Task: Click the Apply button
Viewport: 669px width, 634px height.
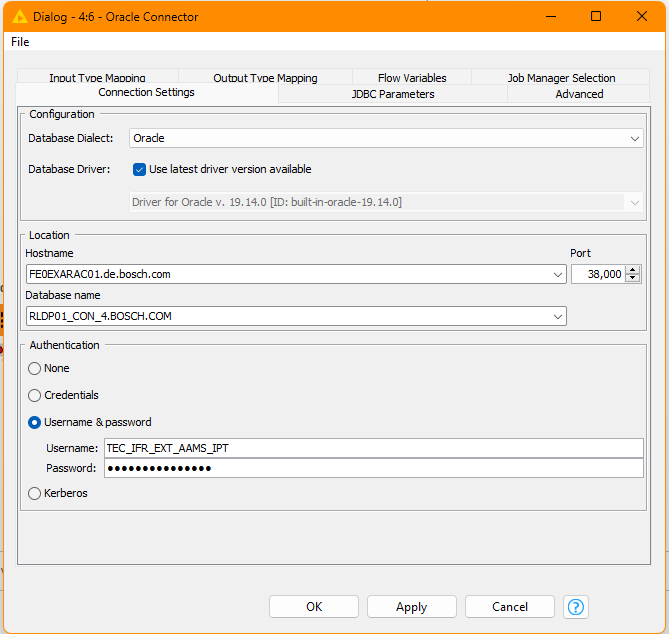Action: [x=411, y=607]
